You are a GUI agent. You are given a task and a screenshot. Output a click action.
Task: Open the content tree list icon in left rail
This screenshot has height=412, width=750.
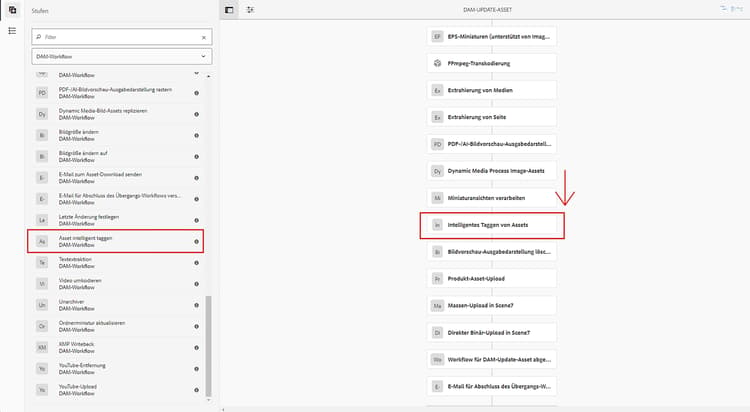(x=12, y=31)
